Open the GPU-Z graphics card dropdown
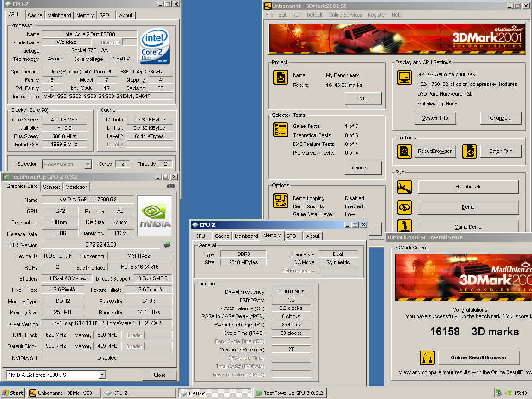Image resolution: width=532 pixels, height=399 pixels. click(103, 375)
